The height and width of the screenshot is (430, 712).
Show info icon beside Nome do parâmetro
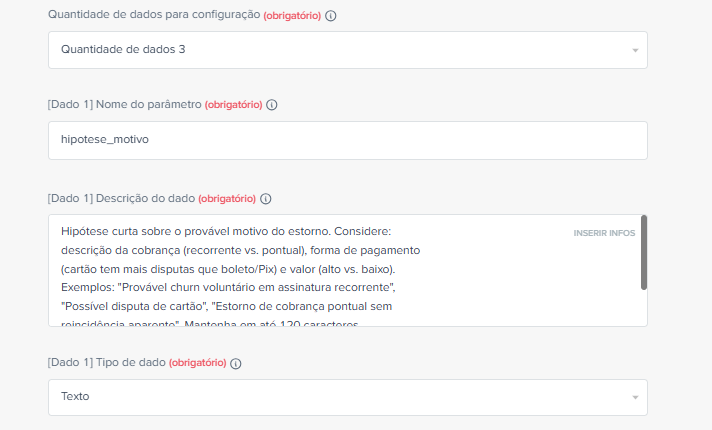tap(272, 105)
